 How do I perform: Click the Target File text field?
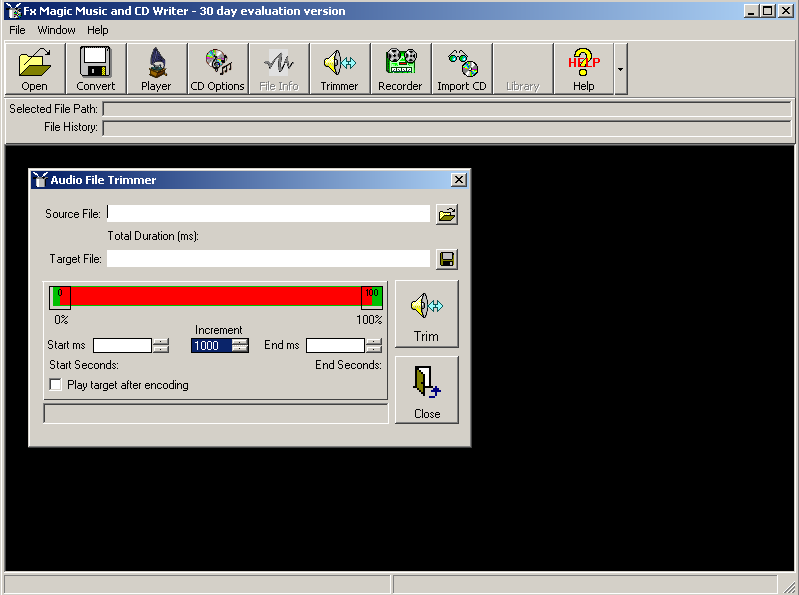[268, 258]
